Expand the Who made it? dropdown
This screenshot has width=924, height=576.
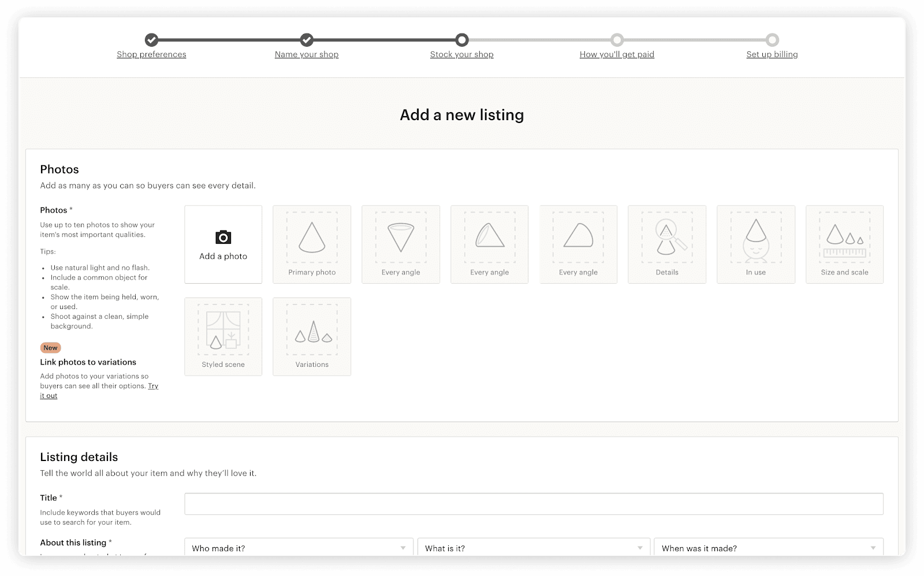pos(299,548)
